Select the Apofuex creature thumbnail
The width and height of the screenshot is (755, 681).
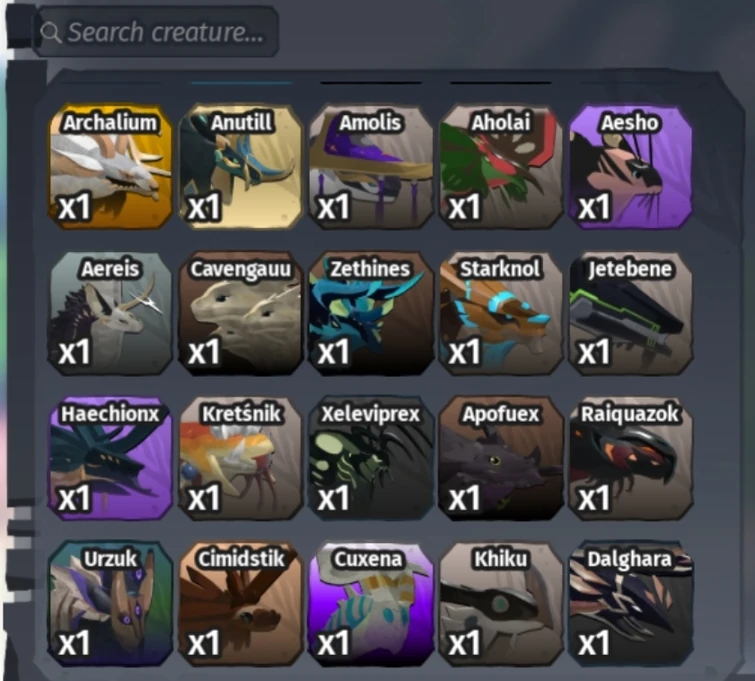click(501, 458)
